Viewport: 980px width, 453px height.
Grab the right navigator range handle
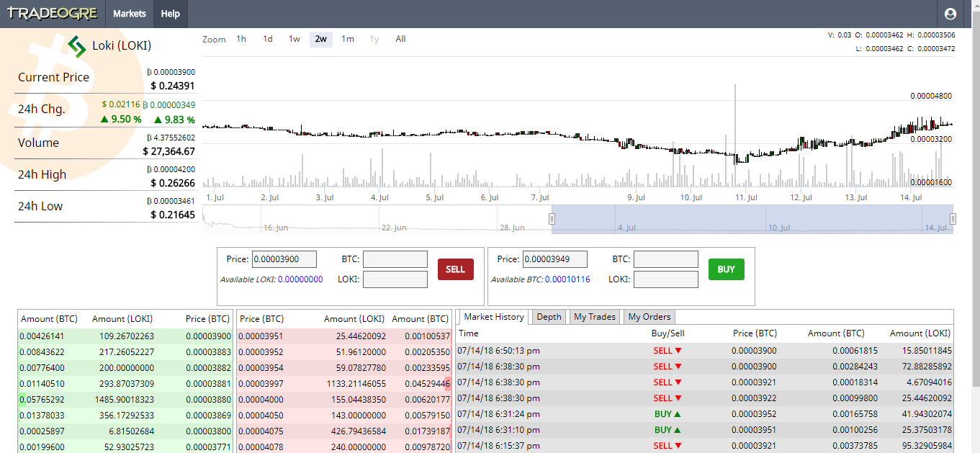click(953, 219)
